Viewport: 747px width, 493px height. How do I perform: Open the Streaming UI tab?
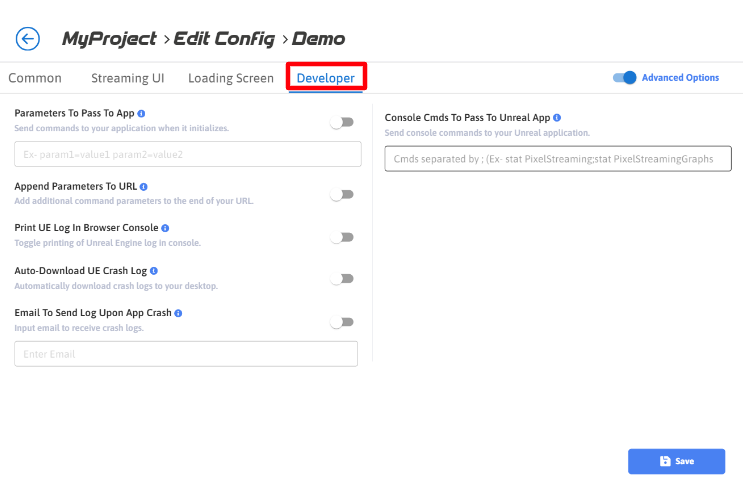click(x=127, y=78)
